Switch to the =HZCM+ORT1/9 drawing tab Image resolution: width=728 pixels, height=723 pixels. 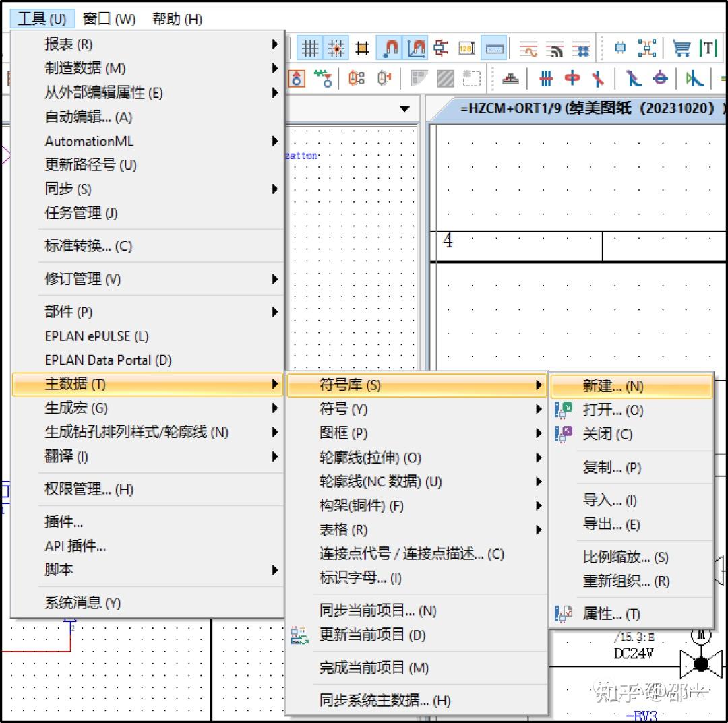(573, 108)
